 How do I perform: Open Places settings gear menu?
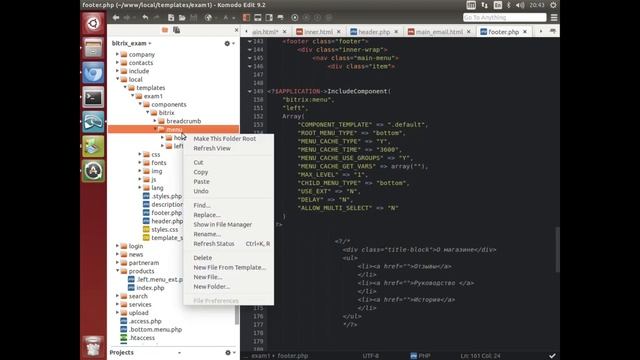pyautogui.click(x=228, y=43)
